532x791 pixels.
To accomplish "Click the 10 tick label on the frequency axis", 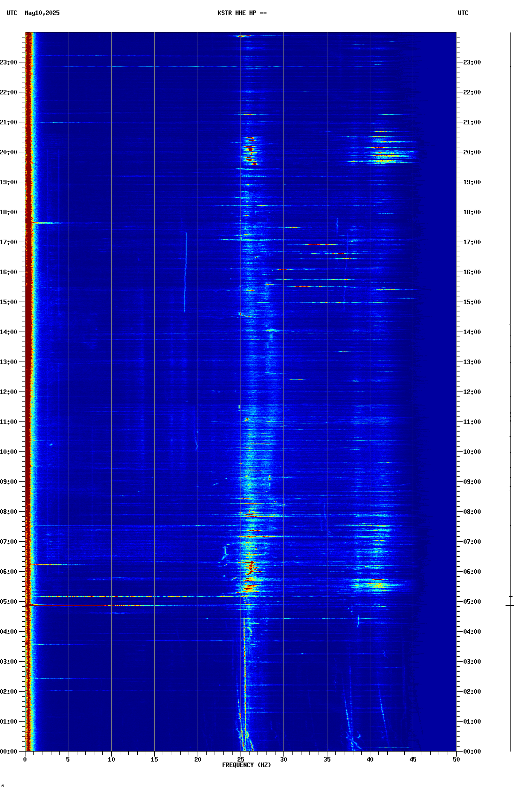I will (x=111, y=760).
